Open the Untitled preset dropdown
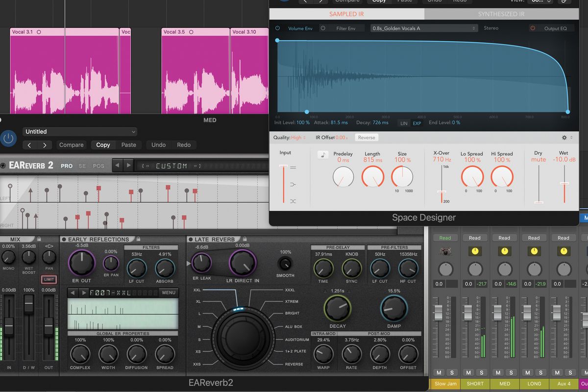This screenshot has height=392, width=588. [80, 131]
